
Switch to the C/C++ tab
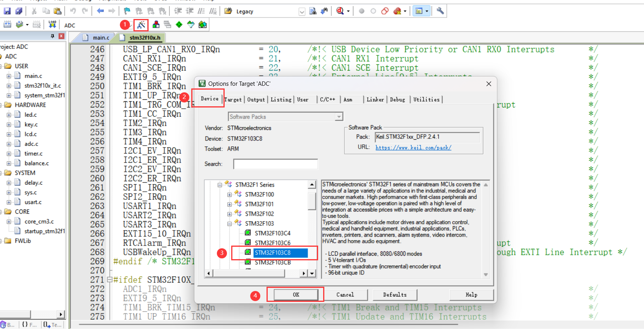327,100
